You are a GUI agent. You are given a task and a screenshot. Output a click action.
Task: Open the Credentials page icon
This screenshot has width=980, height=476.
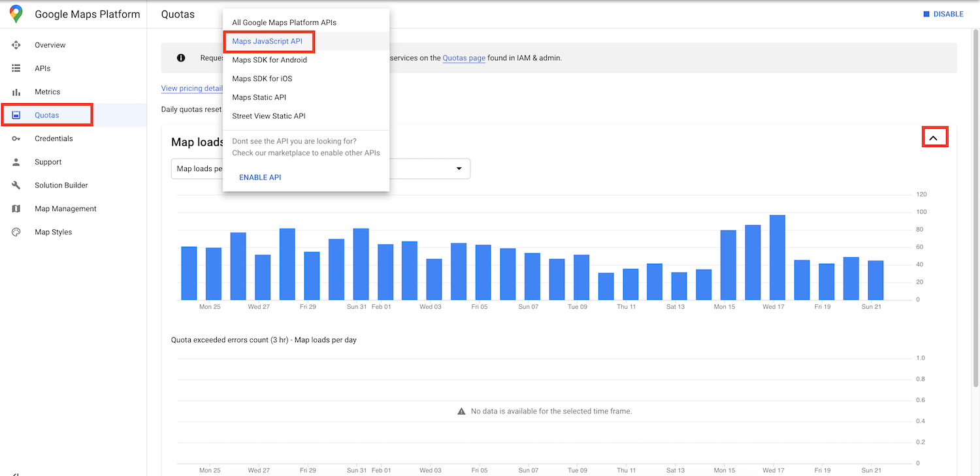point(16,138)
